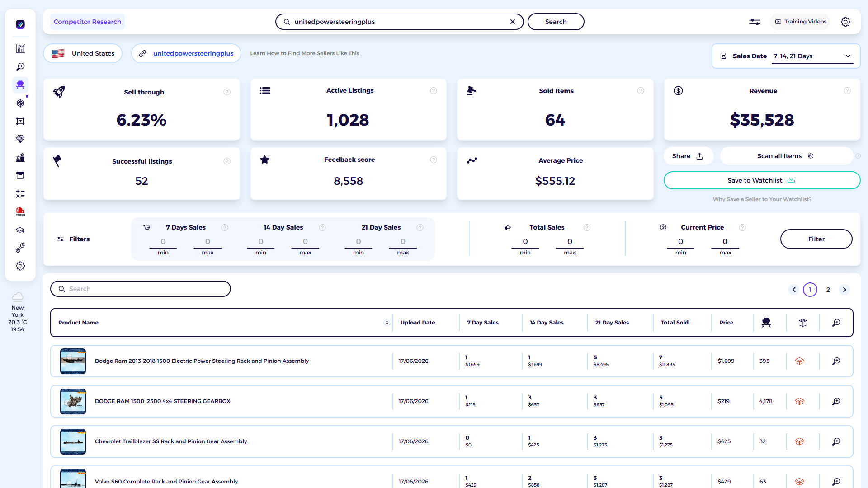Click the Total Sold column header
The width and height of the screenshot is (868, 488).
(675, 323)
